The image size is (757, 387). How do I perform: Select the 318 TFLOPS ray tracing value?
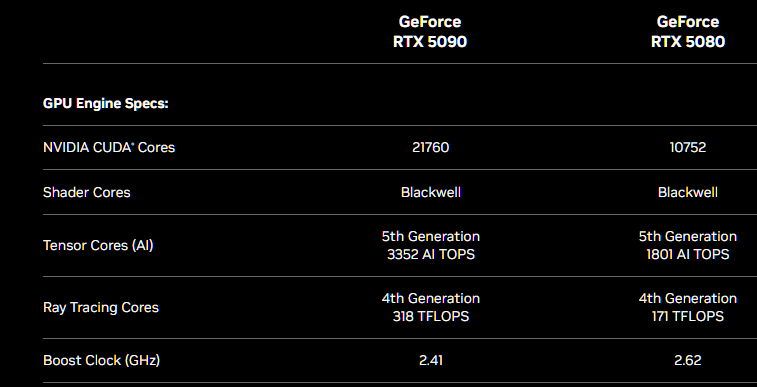pyautogui.click(x=431, y=317)
